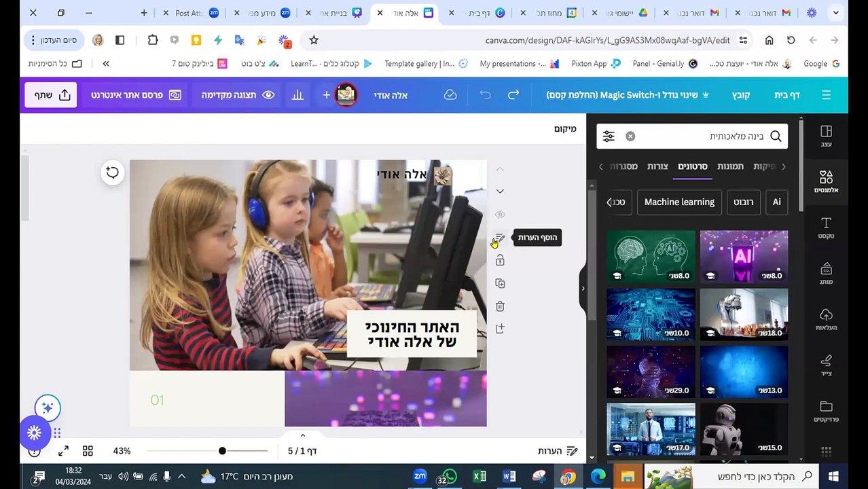Click the Add notes page icon
Viewport: 868px width, 489px height.
click(x=500, y=238)
